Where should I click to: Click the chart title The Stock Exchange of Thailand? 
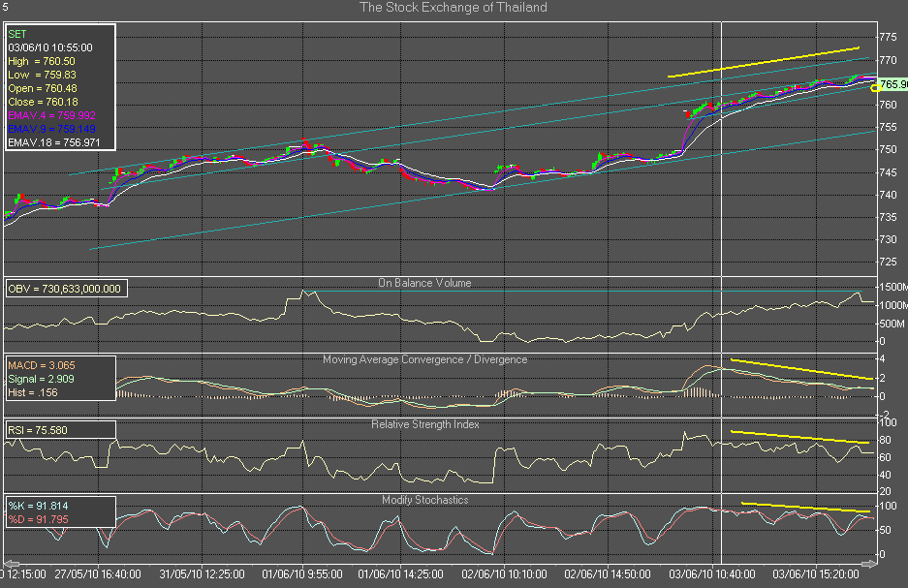click(x=453, y=8)
